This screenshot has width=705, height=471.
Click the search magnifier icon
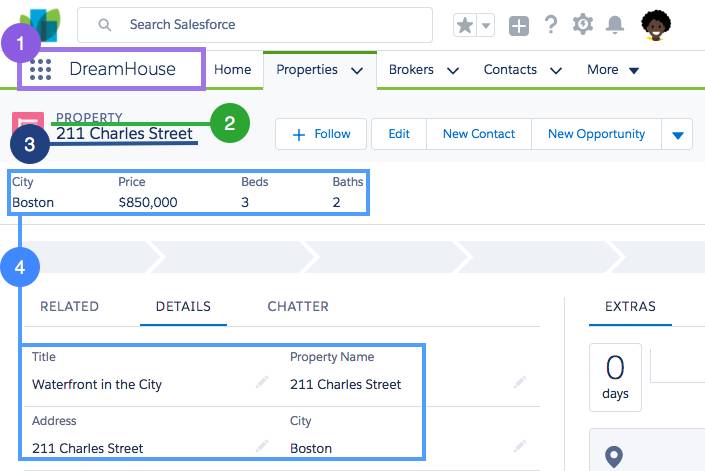point(104,25)
